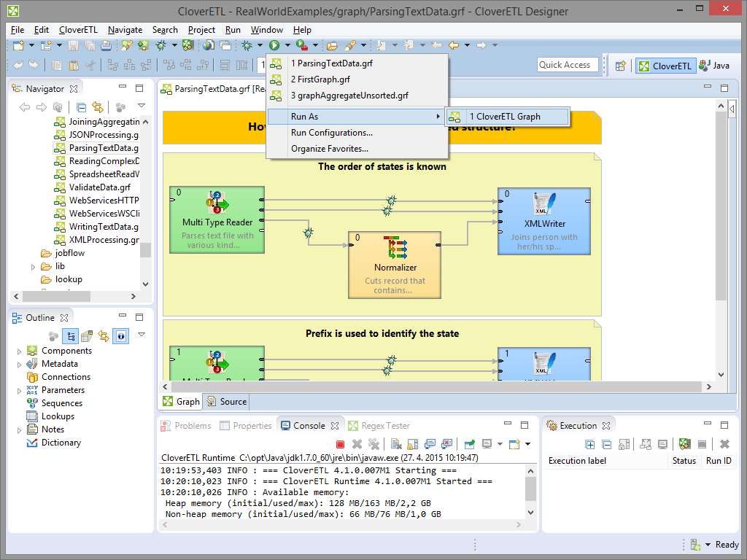Viewport: 747px width, 560px height.
Task: Toggle the blue info button in Outline toolbar
Action: tap(120, 336)
